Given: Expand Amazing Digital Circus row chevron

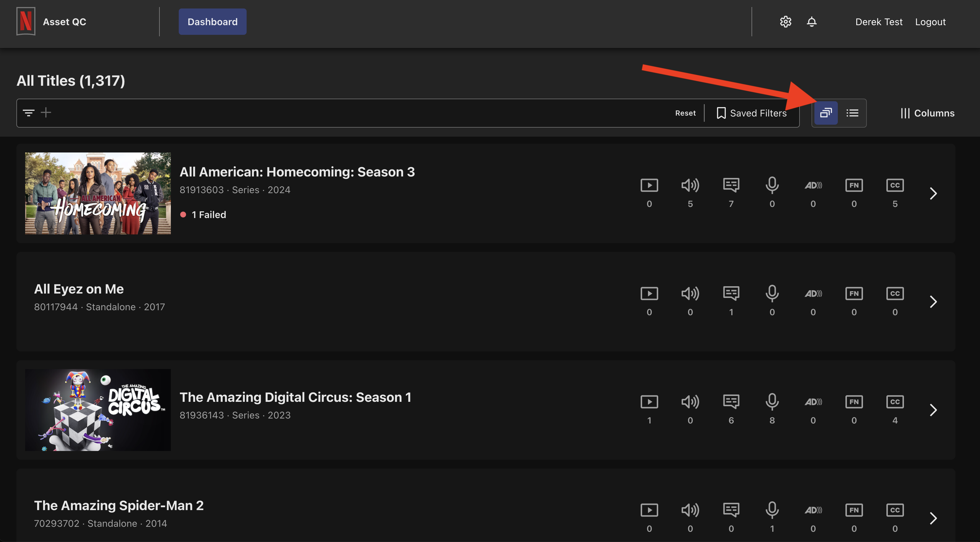Looking at the screenshot, I should [x=933, y=410].
